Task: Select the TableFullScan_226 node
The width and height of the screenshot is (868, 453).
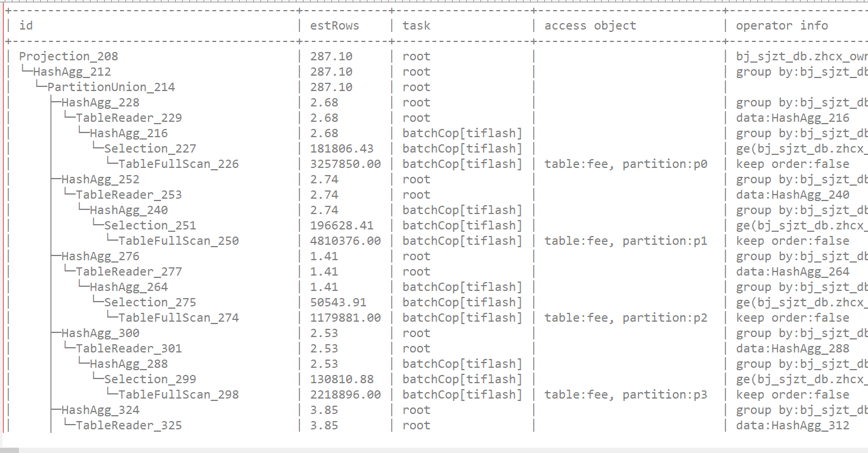Action: pyautogui.click(x=179, y=164)
